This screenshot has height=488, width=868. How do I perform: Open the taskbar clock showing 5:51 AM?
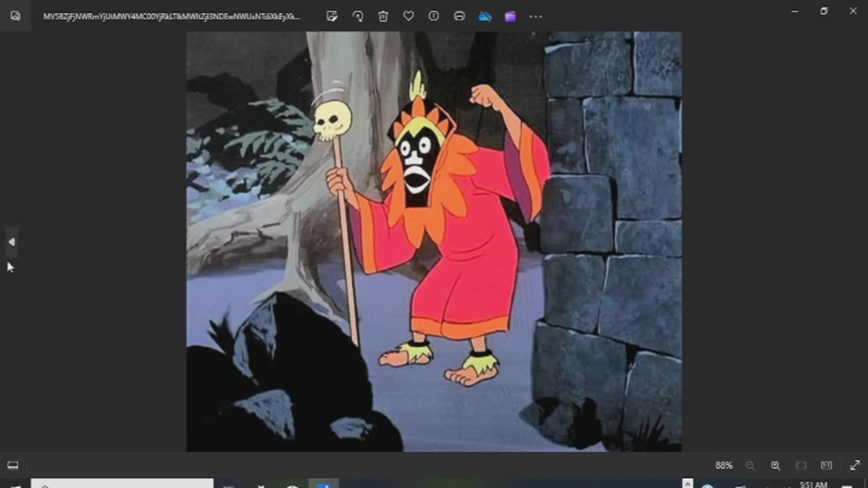814,484
